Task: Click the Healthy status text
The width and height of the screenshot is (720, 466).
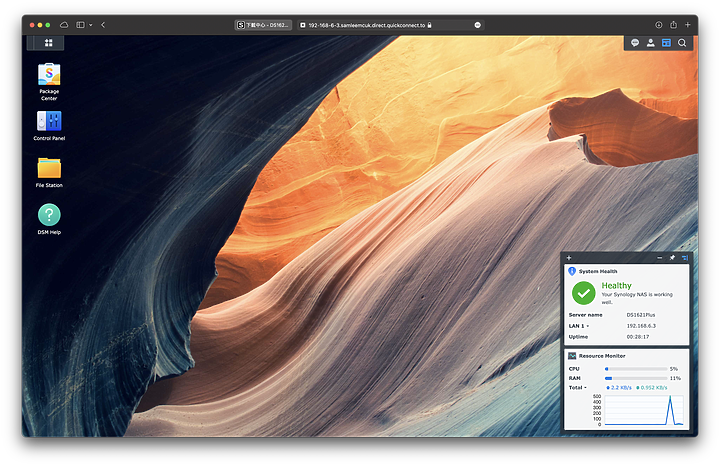Action: coord(616,286)
